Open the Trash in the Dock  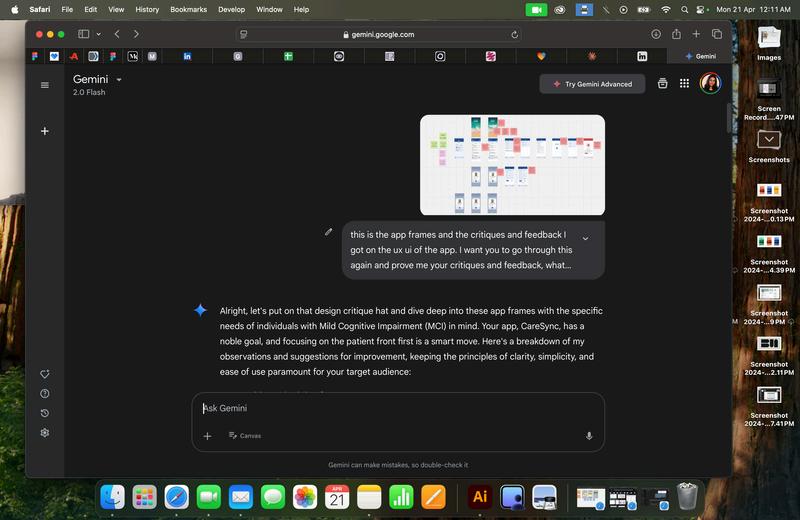(687, 496)
